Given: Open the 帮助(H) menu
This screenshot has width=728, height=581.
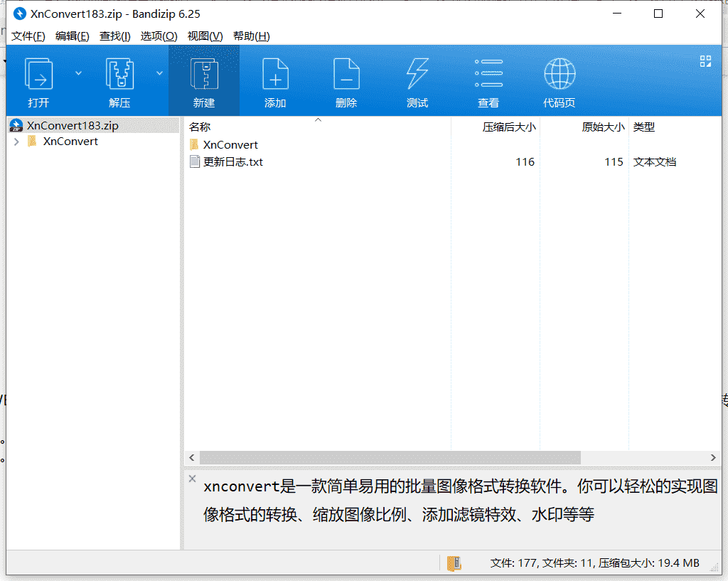Looking at the screenshot, I should (x=251, y=36).
